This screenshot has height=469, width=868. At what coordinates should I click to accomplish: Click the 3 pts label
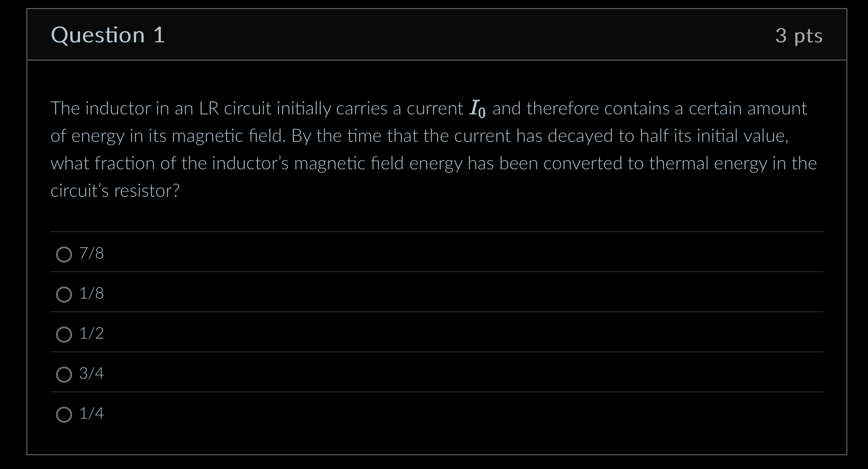pos(799,35)
